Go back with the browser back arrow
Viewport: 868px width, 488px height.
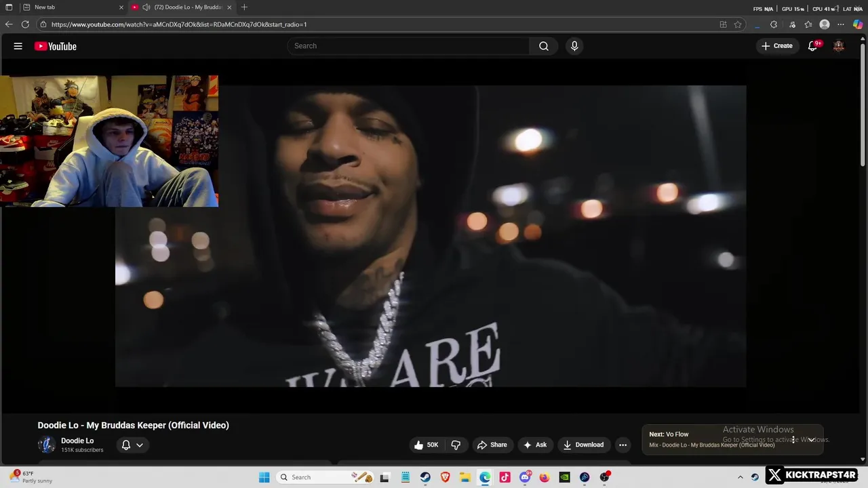(x=9, y=24)
